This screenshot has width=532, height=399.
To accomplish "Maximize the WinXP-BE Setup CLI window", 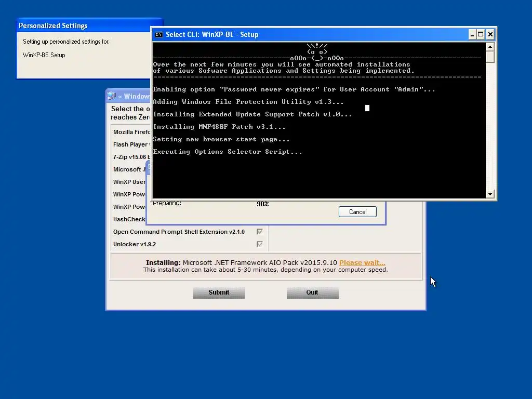I will click(481, 34).
